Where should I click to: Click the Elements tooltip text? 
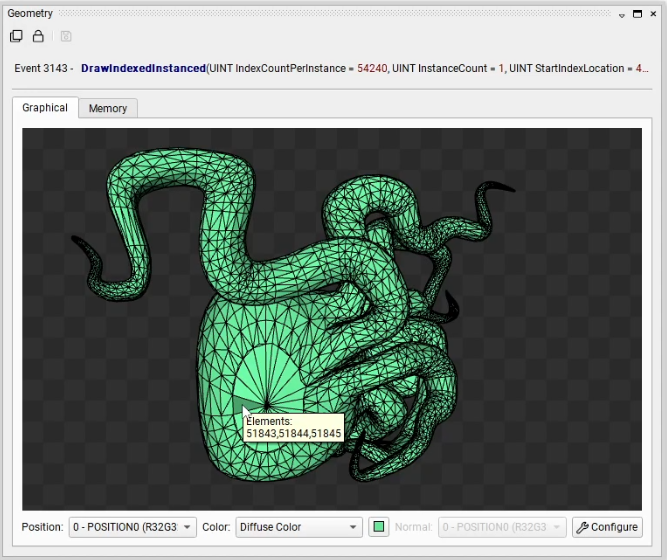click(293, 428)
